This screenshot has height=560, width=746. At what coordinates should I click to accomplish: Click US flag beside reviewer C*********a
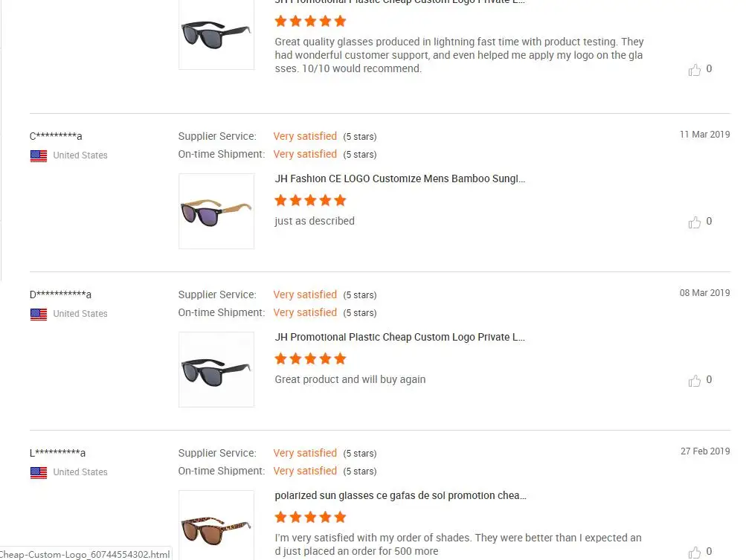click(x=39, y=155)
